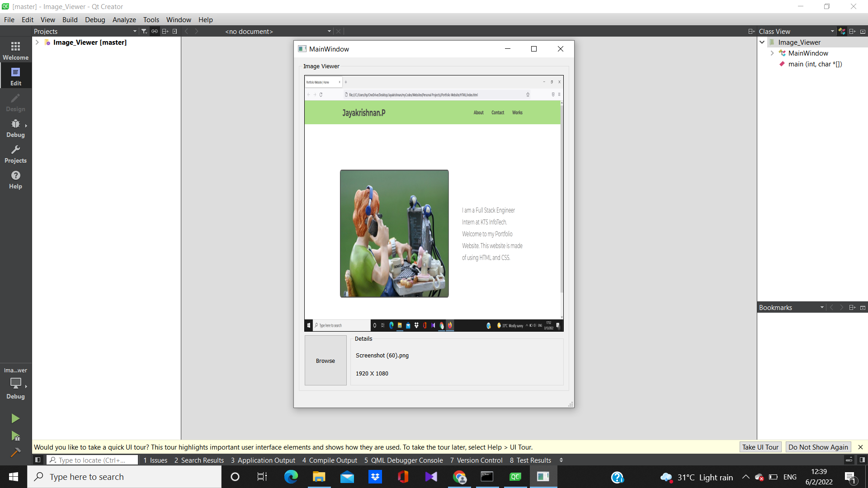Click the filter tree icon in Projects

tap(144, 31)
